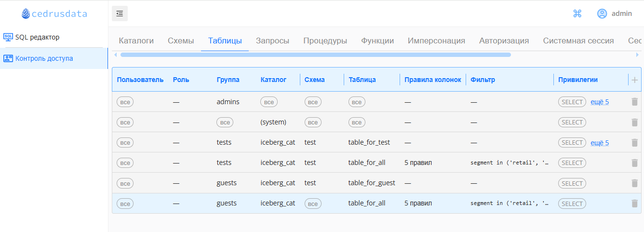Open the admin user profile menu
The height and width of the screenshot is (232, 644).
tap(615, 14)
